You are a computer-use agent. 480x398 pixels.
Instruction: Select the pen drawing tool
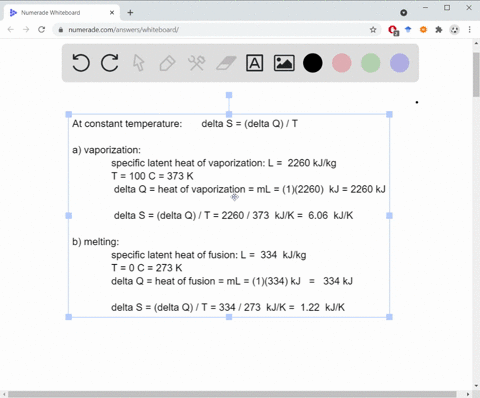point(167,63)
